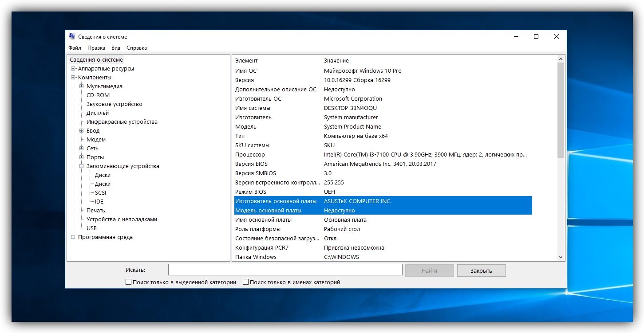Enable 'Поиск только в именах категорий'
This screenshot has width=644, height=333.
245,282
